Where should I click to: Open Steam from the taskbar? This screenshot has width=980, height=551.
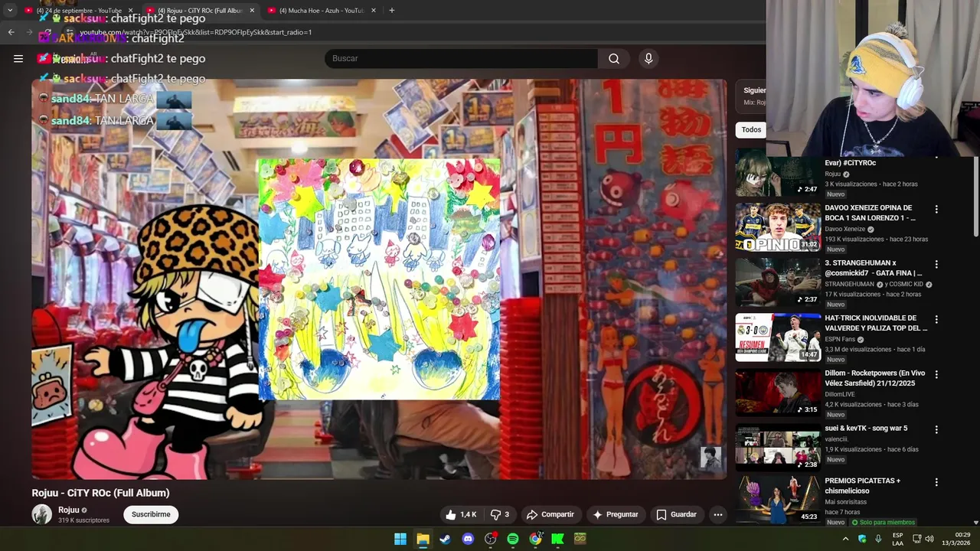tap(445, 539)
